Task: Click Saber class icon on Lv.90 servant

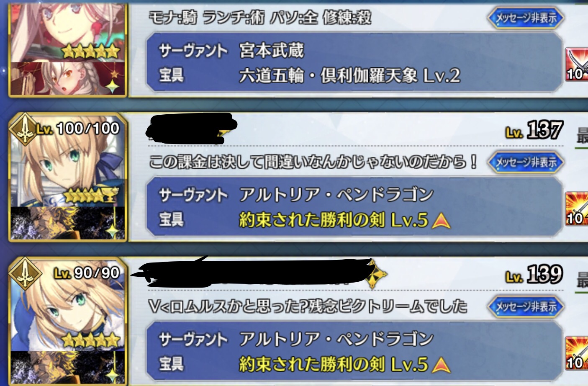Action: pos(25,274)
